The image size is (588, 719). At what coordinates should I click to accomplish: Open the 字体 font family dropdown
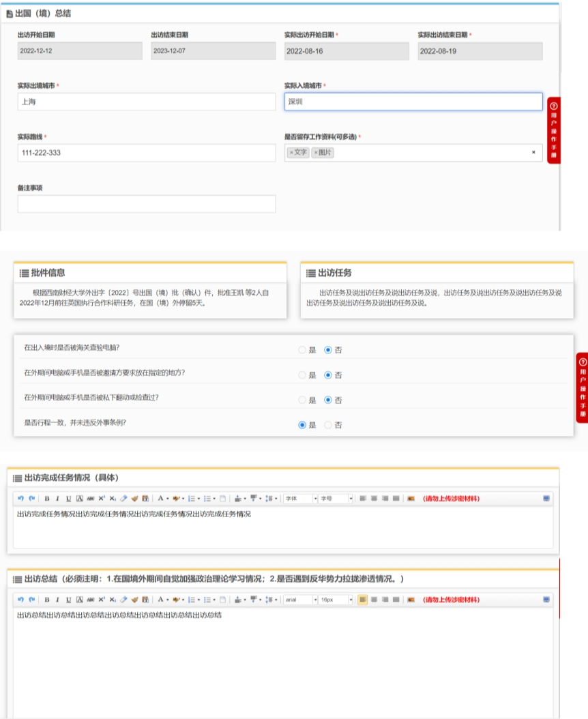coord(301,499)
